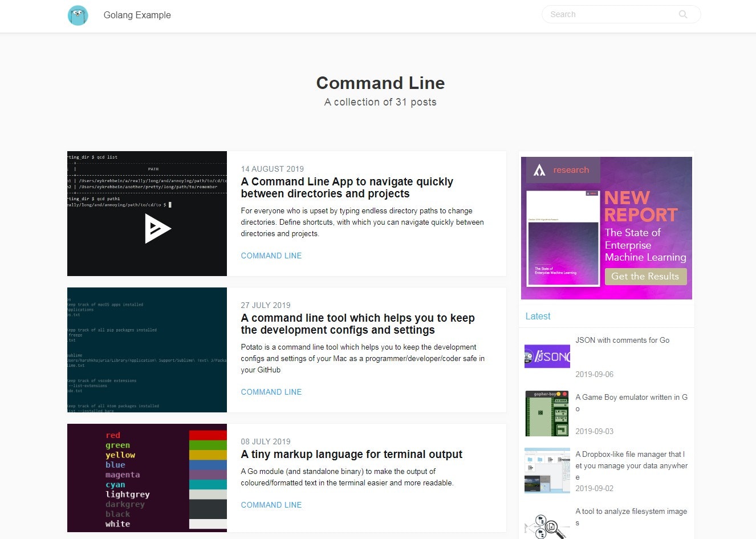Click the gopher-boy Game Boy emulator thumbnail
Image resolution: width=756 pixels, height=539 pixels.
click(547, 413)
